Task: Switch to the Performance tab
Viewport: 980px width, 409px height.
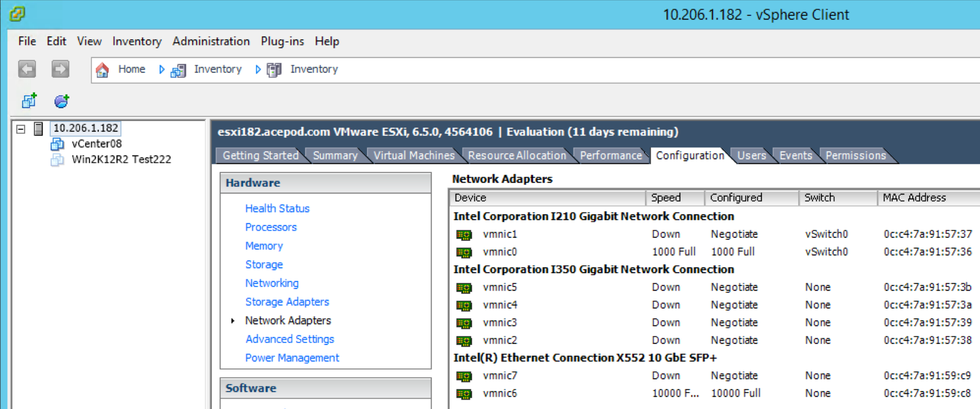Action: [x=611, y=155]
